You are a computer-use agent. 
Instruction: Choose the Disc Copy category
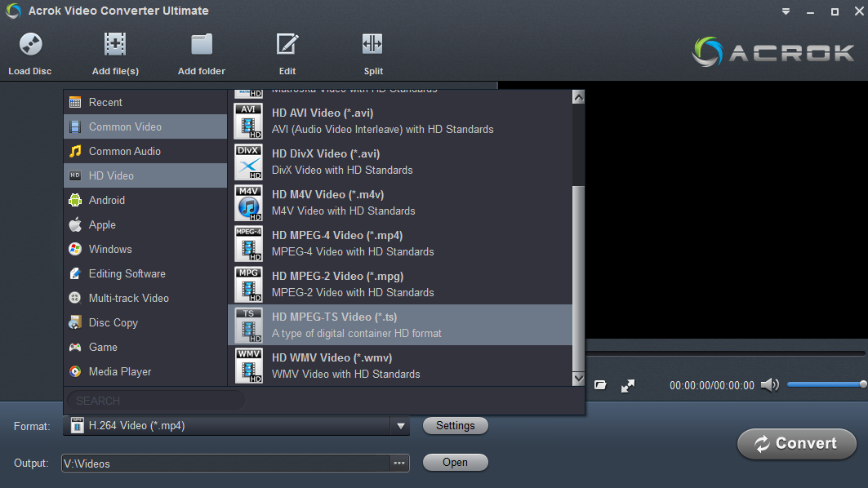point(145,322)
